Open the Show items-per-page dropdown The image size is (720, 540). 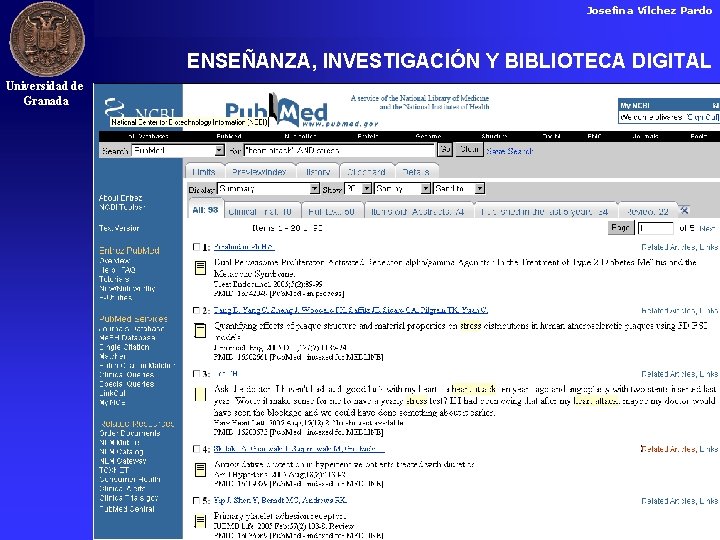click(x=358, y=188)
